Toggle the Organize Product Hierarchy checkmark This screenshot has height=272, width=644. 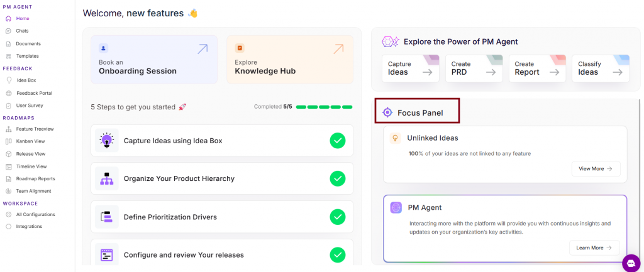[x=338, y=178]
